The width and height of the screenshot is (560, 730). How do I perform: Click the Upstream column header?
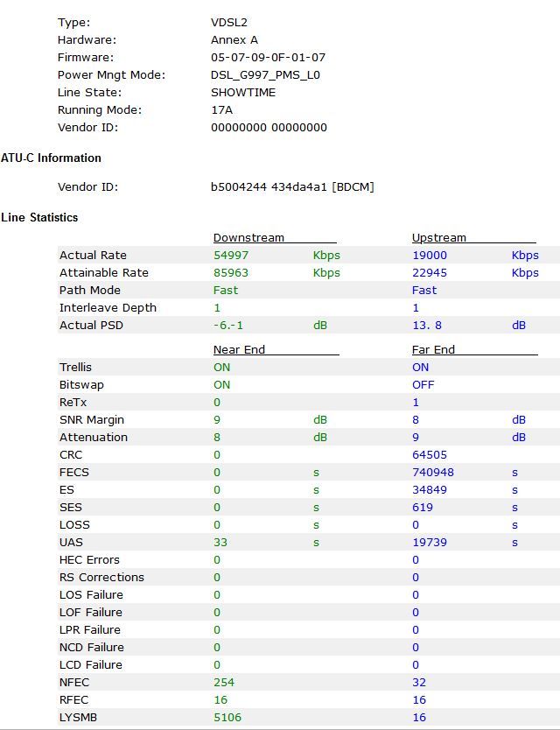pyautogui.click(x=439, y=237)
